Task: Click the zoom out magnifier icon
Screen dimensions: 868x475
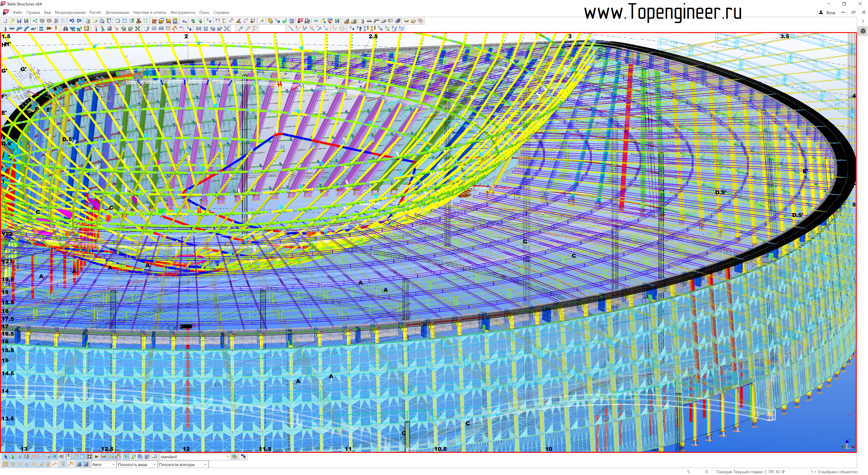Action: click(248, 29)
